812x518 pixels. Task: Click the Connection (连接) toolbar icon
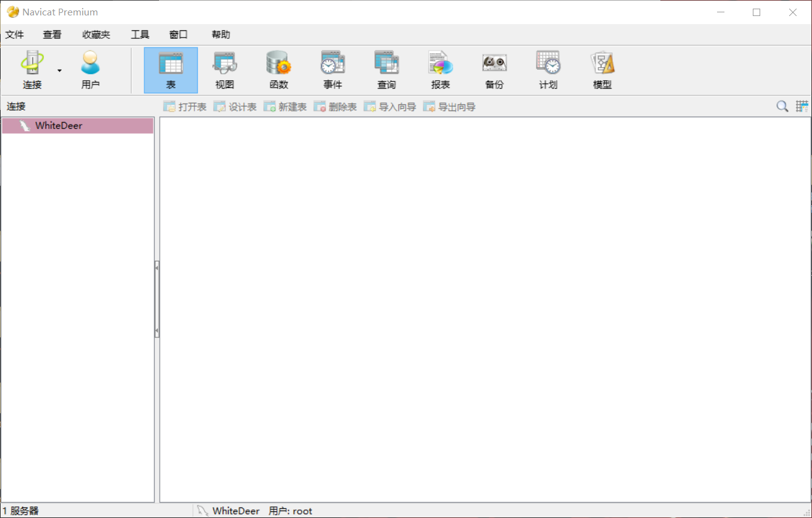[32, 70]
